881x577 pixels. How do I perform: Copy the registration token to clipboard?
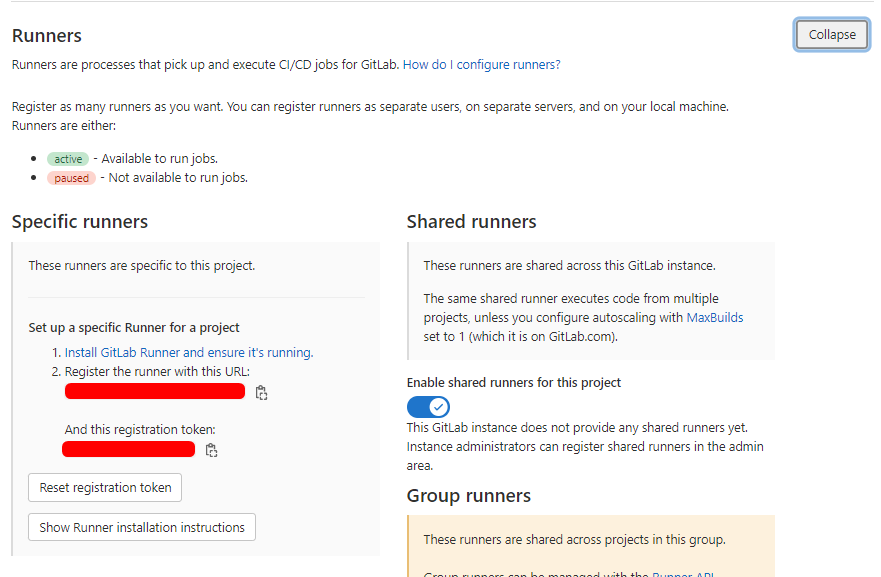(x=211, y=450)
